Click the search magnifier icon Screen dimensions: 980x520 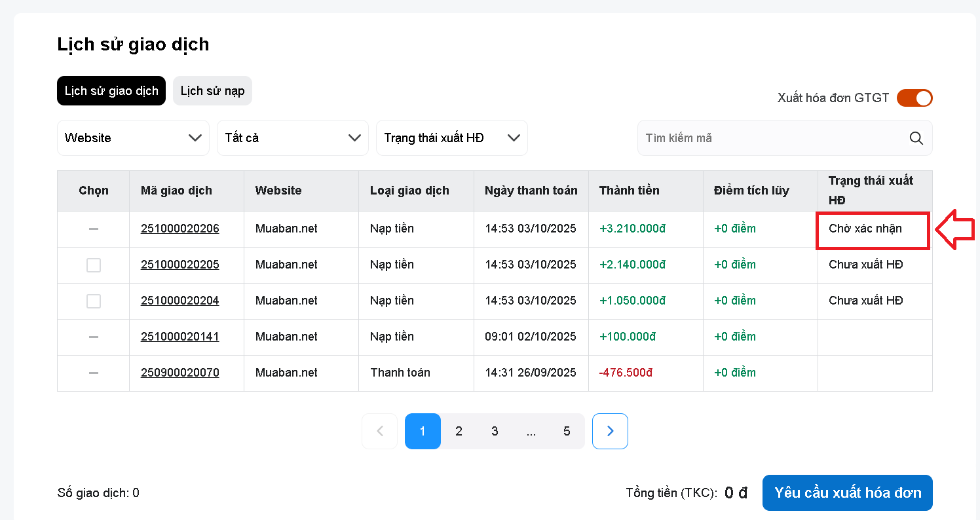coord(916,138)
